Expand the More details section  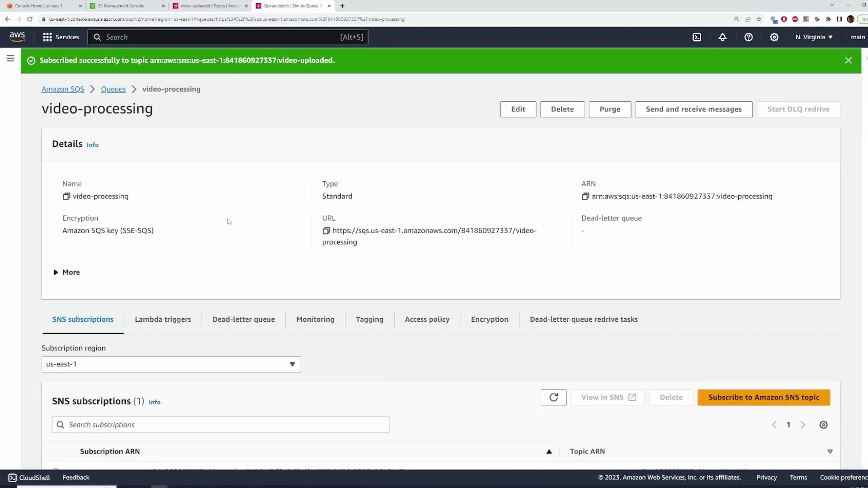point(66,272)
